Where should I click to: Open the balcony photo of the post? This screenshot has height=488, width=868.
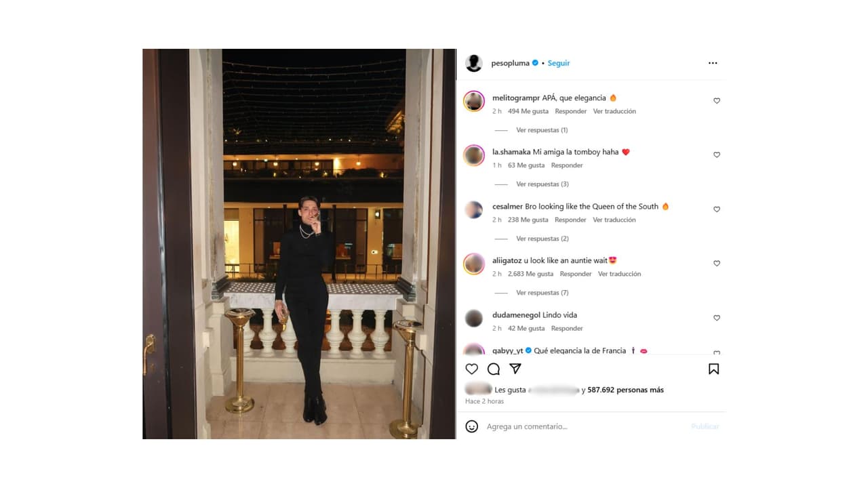[299, 244]
